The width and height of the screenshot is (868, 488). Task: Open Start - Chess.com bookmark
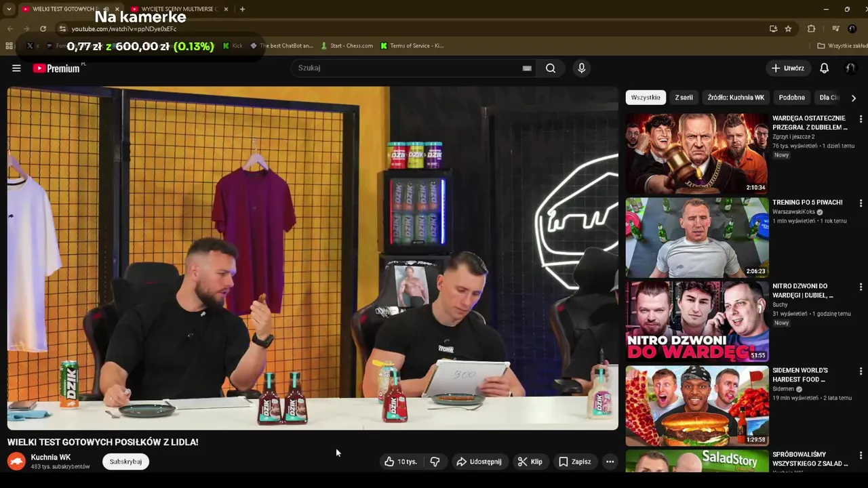347,45
